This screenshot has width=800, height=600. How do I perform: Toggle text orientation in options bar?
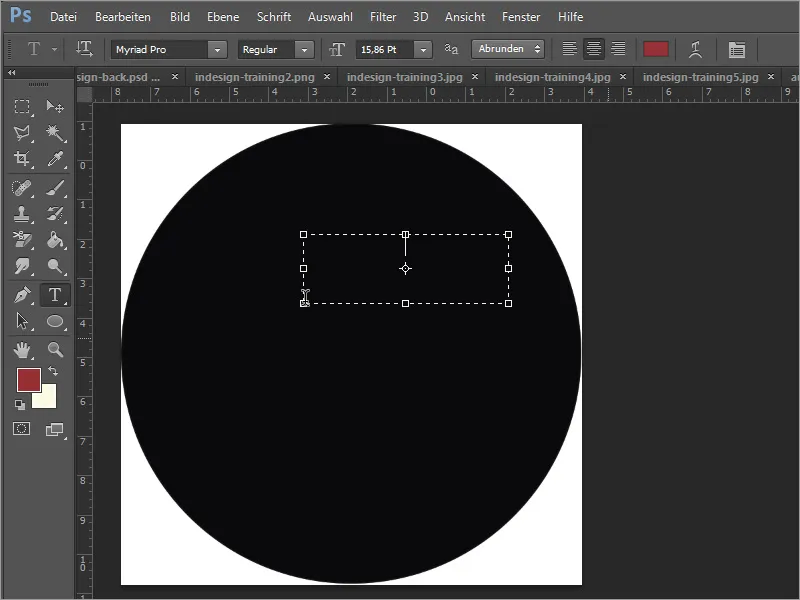tap(84, 49)
